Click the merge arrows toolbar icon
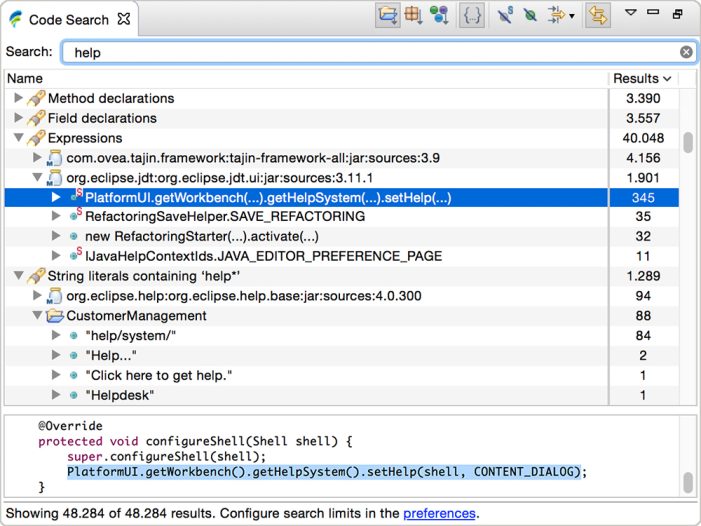The image size is (701, 526). (556, 16)
